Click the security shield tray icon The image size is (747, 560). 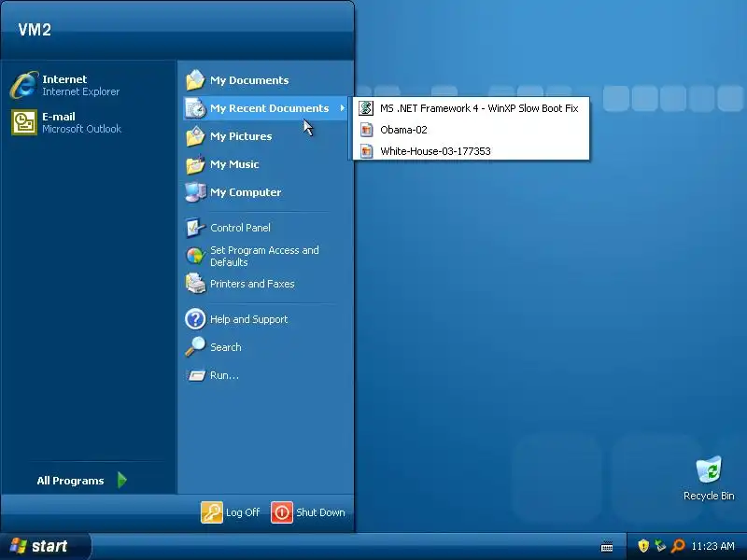click(643, 545)
